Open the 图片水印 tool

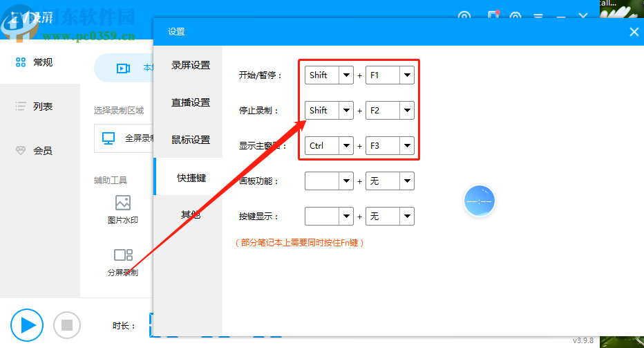tap(123, 210)
